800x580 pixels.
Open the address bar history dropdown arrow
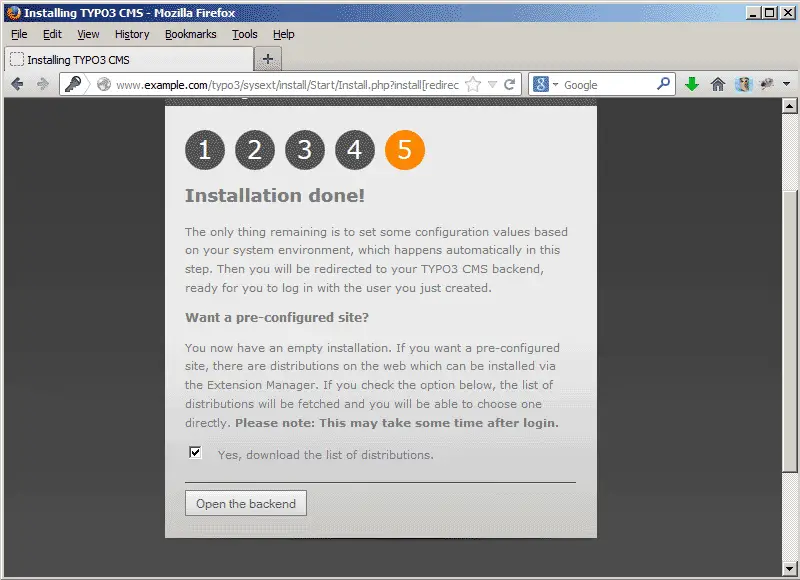coord(492,85)
